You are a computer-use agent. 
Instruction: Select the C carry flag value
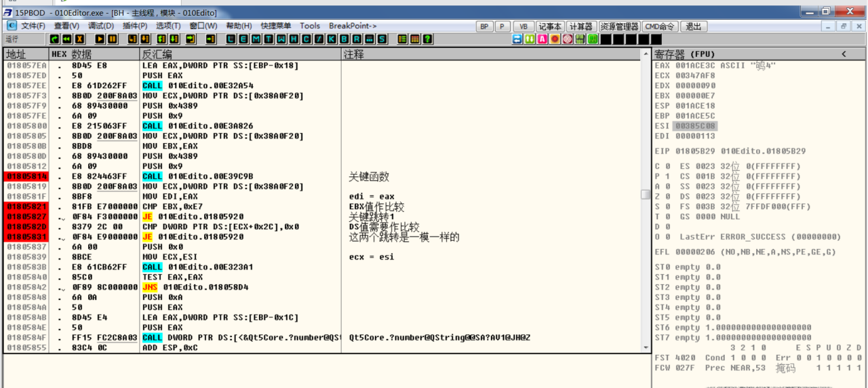point(667,167)
